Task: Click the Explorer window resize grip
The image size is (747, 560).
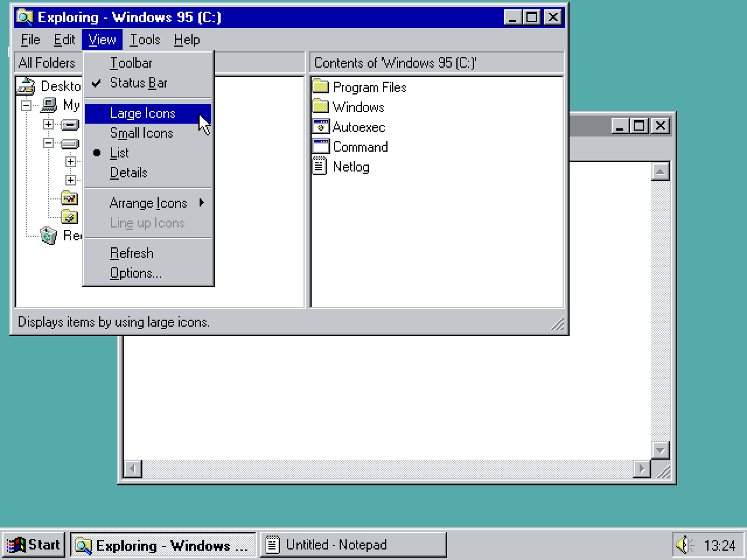Action: pos(558,324)
